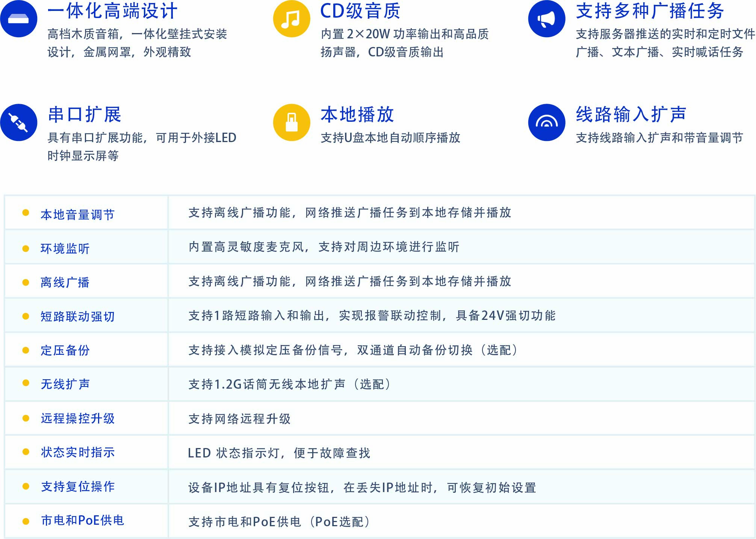Click the 一体化高端设计 heading
The image size is (756, 539).
tap(112, 11)
